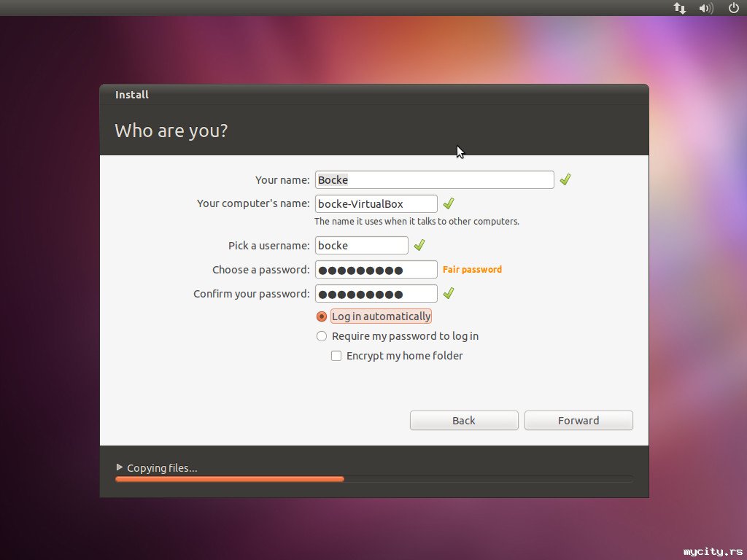This screenshot has width=747, height=560.
Task: Open the power session menu icon
Action: pos(734,8)
